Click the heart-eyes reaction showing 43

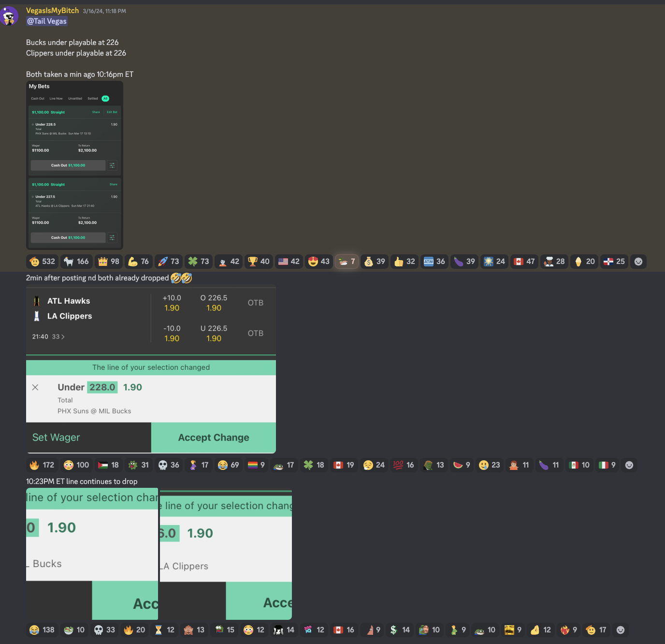pyautogui.click(x=319, y=262)
